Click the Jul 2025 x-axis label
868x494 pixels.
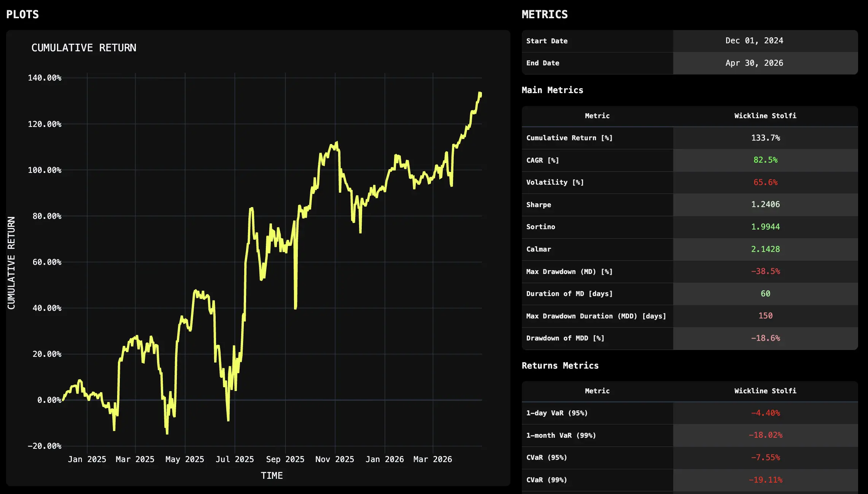[x=235, y=459]
